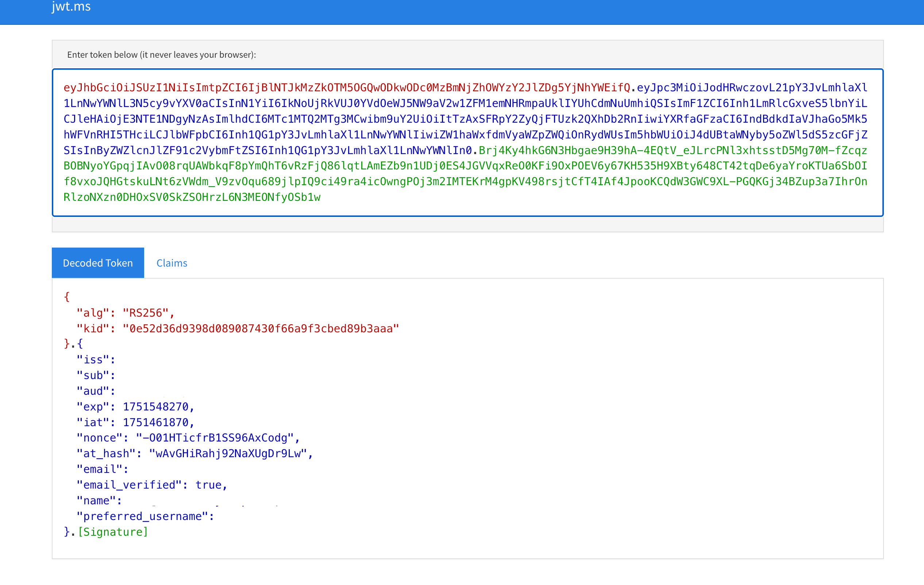Click the "iat" timestamp 1751461870

[155, 422]
